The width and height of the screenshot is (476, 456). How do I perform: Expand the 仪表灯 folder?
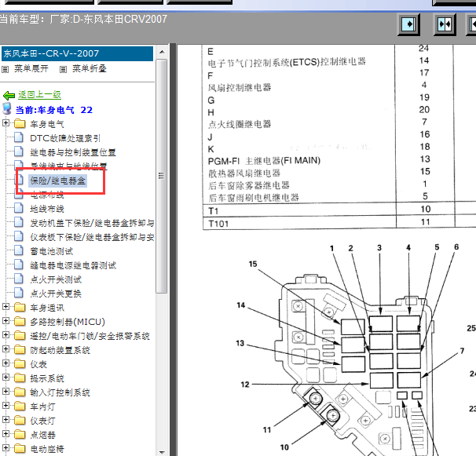(5, 420)
